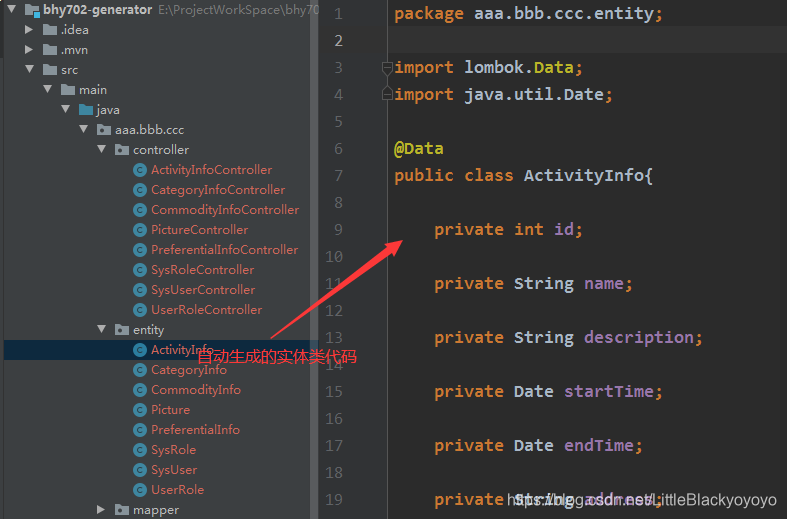Click the package folder icon for controller
The width and height of the screenshot is (787, 519).
click(122, 150)
